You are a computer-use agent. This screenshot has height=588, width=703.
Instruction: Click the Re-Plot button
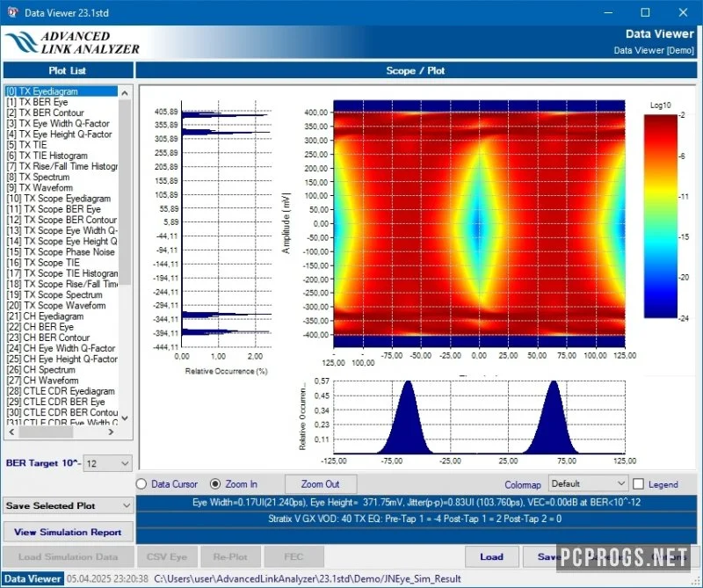[x=230, y=556]
